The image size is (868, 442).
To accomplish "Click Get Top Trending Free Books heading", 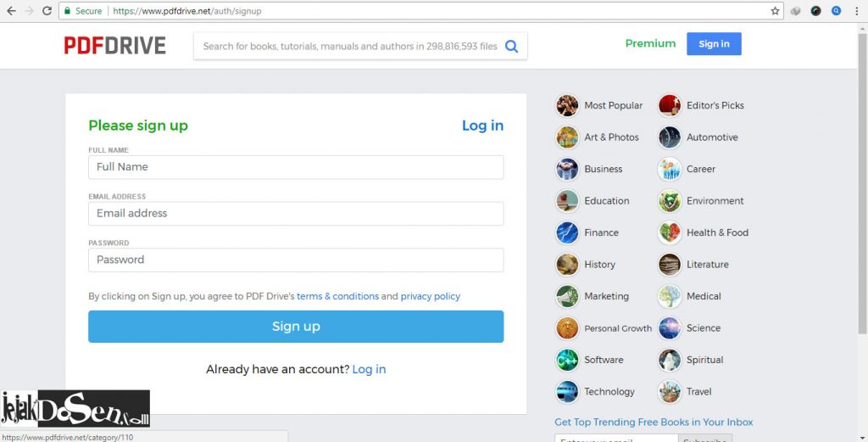I will point(654,422).
